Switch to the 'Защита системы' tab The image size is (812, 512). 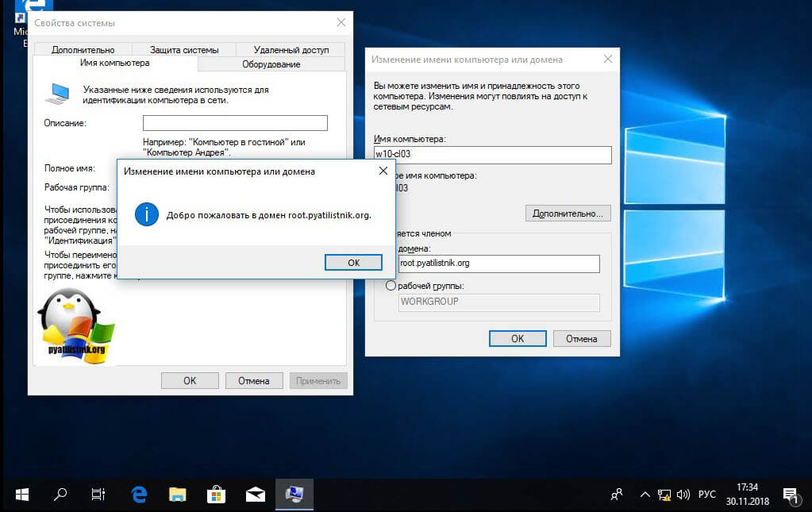pyautogui.click(x=183, y=50)
